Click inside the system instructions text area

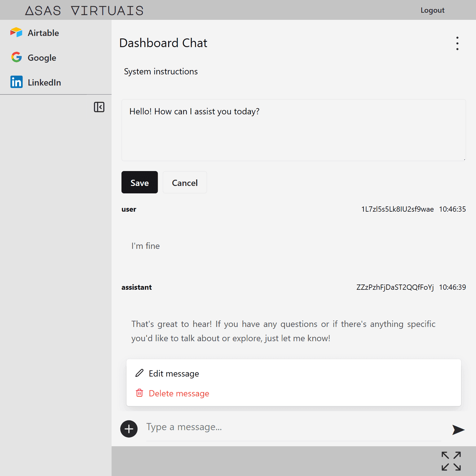(x=293, y=130)
